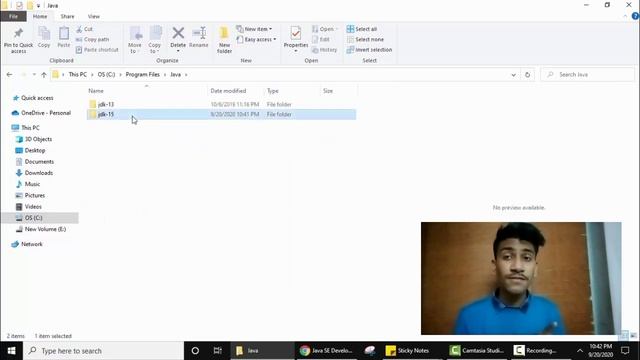The height and width of the screenshot is (360, 640).
Task: Sort by the Name column header
Action: (96, 91)
